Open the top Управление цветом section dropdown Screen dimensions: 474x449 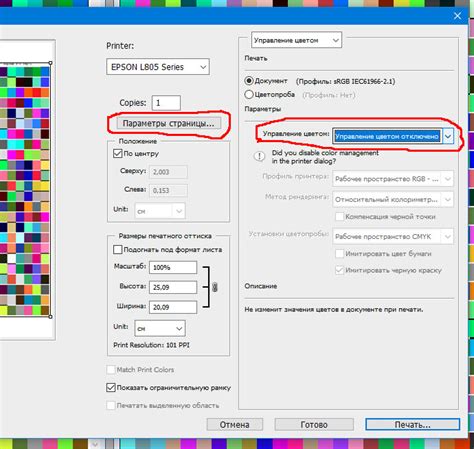click(x=296, y=40)
